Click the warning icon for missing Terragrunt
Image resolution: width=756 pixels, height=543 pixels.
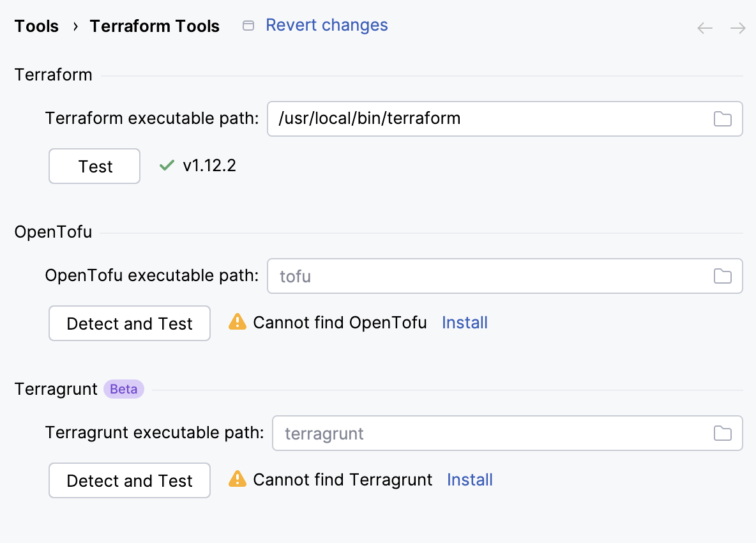tap(237, 480)
